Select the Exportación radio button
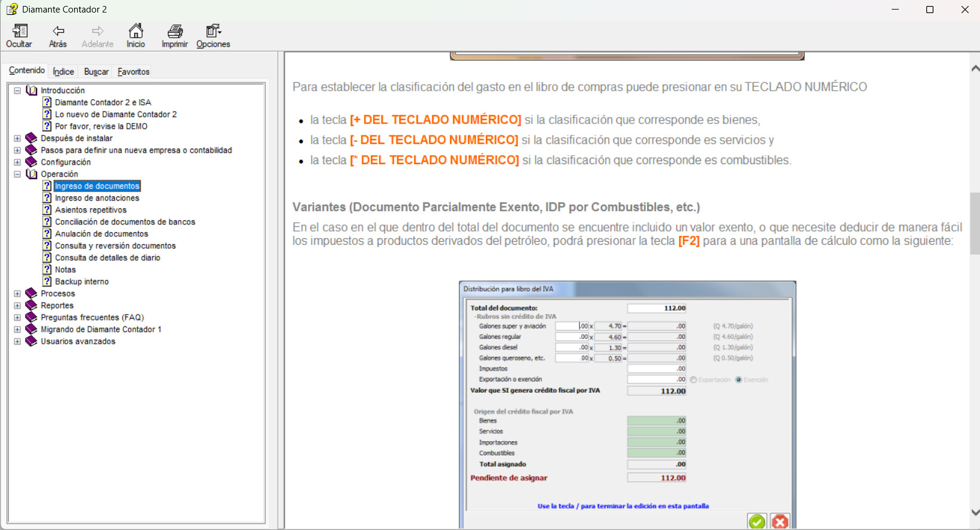Viewport: 980px width, 530px height. point(694,380)
